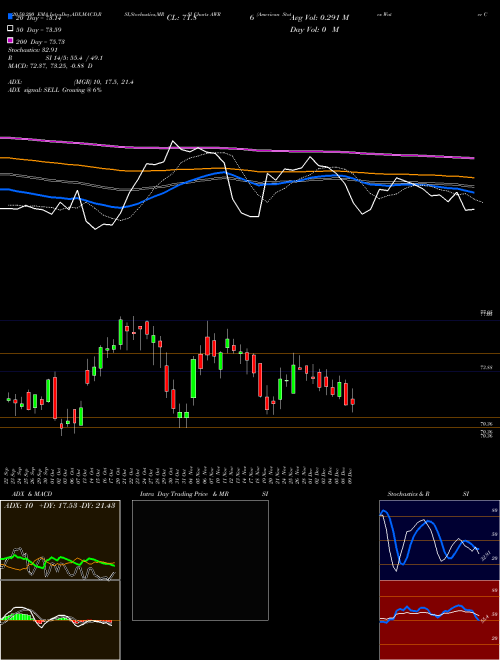
Task: Click the 72.88 price axis label
Action: (486, 367)
